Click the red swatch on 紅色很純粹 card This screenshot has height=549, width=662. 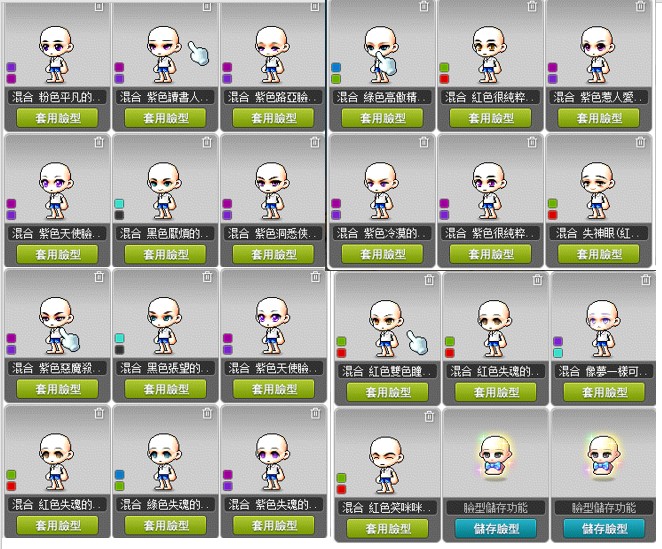[444, 79]
